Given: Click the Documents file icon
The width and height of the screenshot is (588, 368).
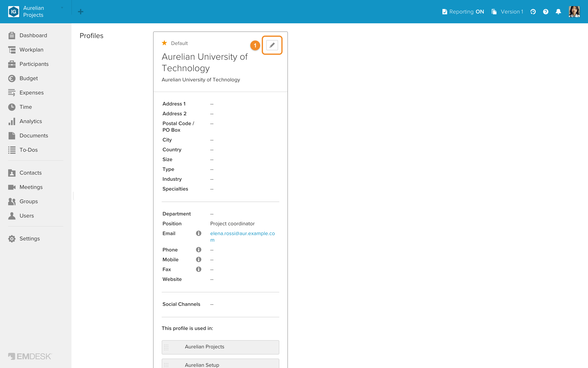Looking at the screenshot, I should 12,136.
